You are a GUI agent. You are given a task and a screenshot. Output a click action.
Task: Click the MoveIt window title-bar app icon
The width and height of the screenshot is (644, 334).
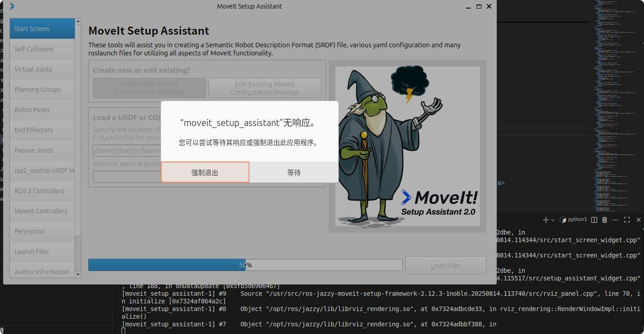(12, 6)
